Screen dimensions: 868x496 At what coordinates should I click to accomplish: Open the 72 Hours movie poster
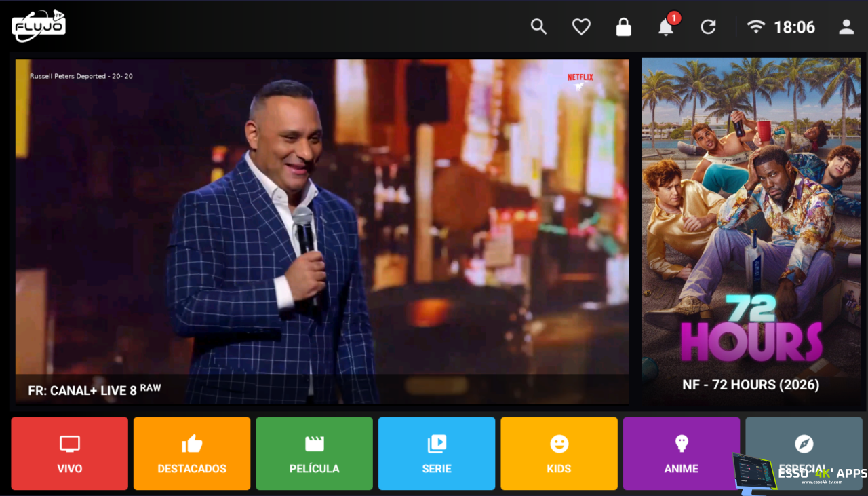click(x=751, y=231)
